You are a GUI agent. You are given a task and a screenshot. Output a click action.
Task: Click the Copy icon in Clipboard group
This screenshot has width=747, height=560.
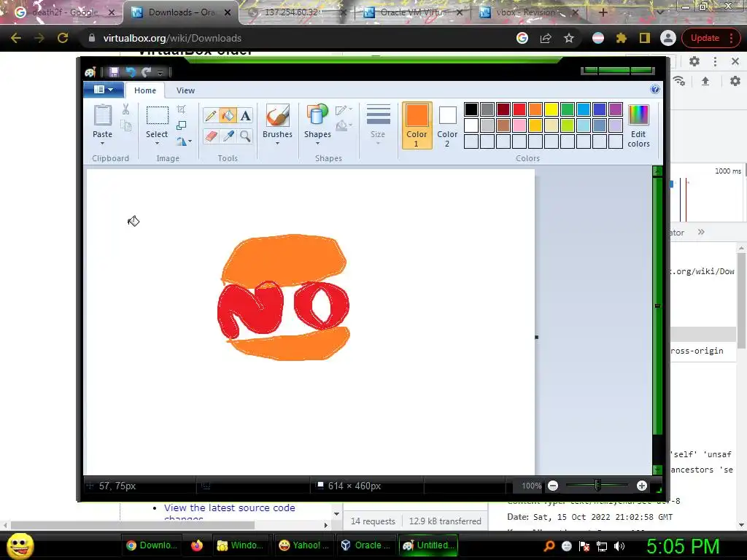click(125, 125)
